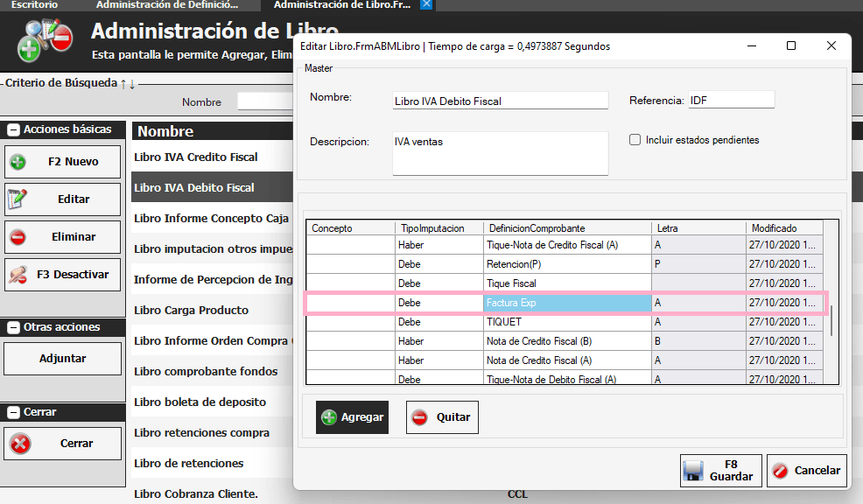863x504 pixels.
Task: Click the F3 Desactivar icon
Action: [18, 275]
